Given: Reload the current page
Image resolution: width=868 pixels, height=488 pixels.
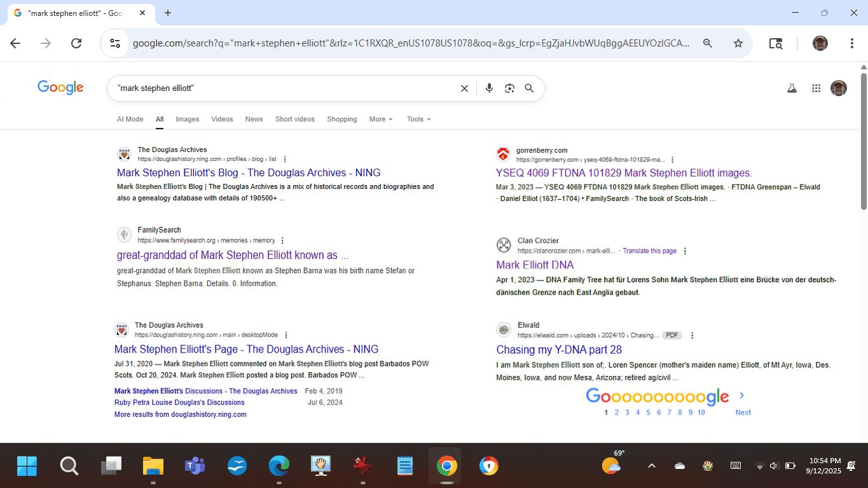Looking at the screenshot, I should (76, 43).
